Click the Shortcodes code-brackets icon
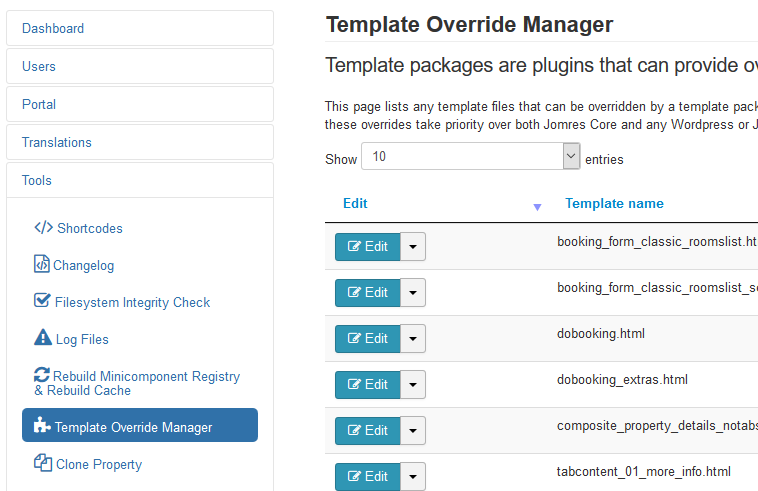The image size is (758, 491). click(x=44, y=227)
